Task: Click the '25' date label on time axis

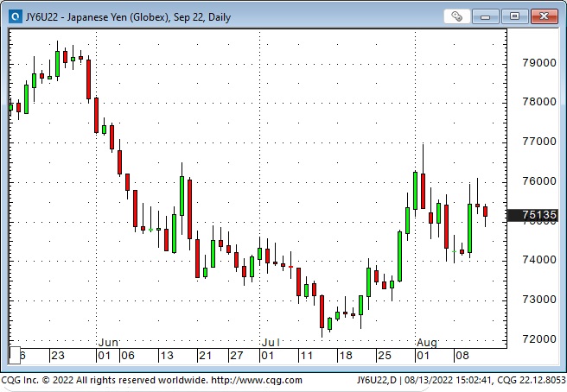Action: pos(385,356)
